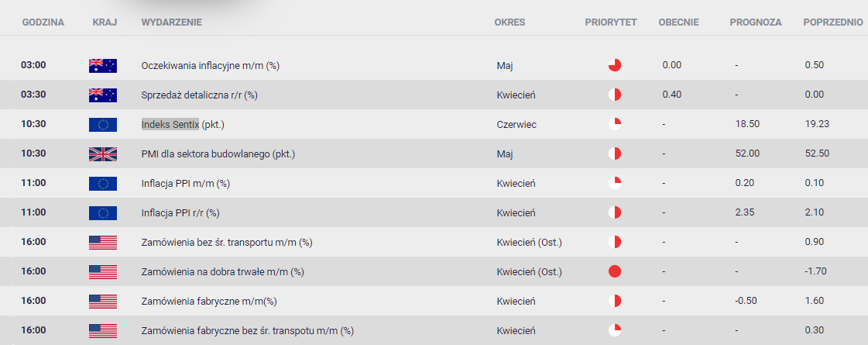Click the US flag next to Zamówienia na dobra trwałe
The image size is (868, 345).
click(x=102, y=272)
